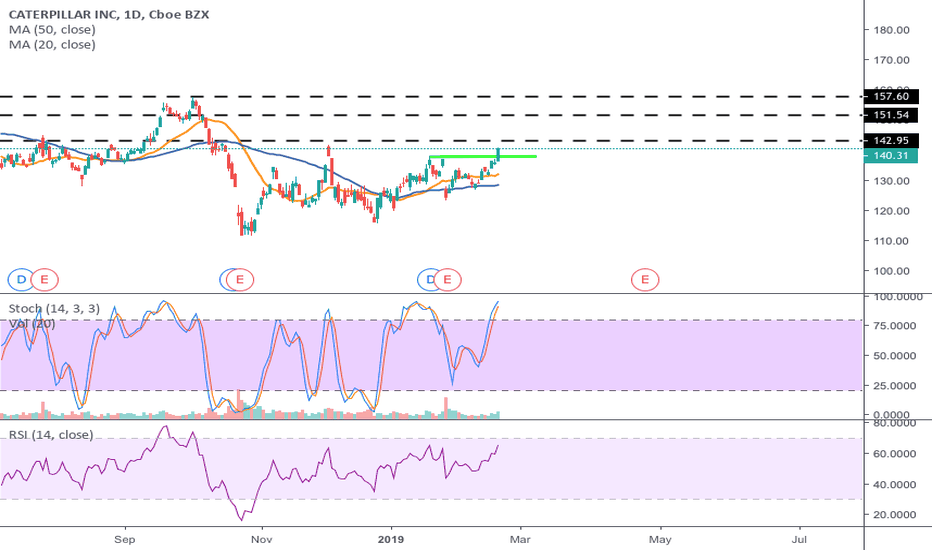
Task: Click the 180.00 price axis value
Action: (x=891, y=30)
